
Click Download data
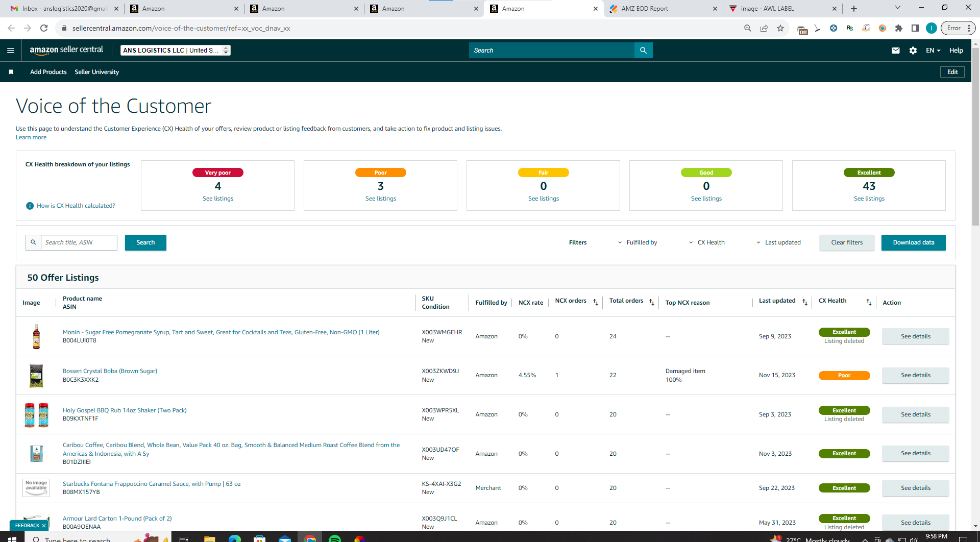point(914,242)
